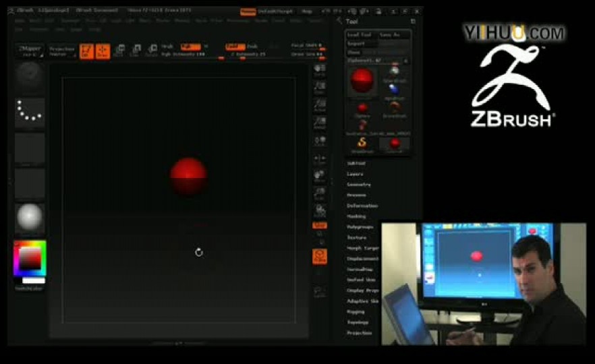The image size is (595, 364).
Task: Click Save As in Tool palette
Action: pyautogui.click(x=394, y=35)
